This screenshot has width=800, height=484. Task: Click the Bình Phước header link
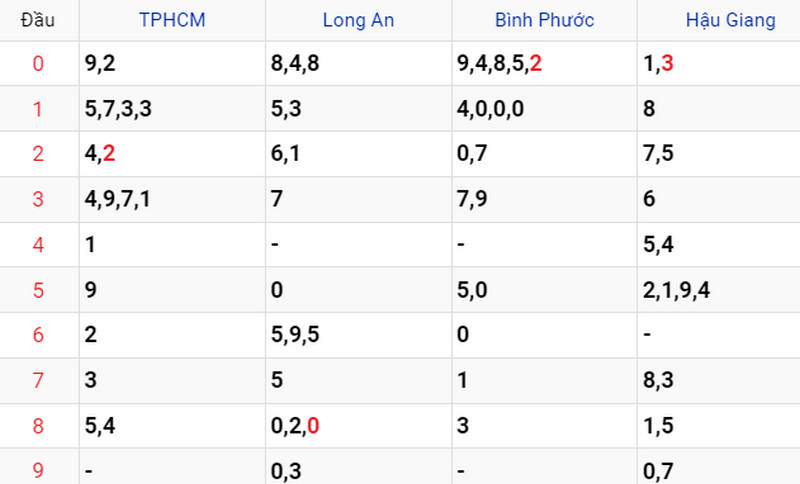tap(544, 20)
